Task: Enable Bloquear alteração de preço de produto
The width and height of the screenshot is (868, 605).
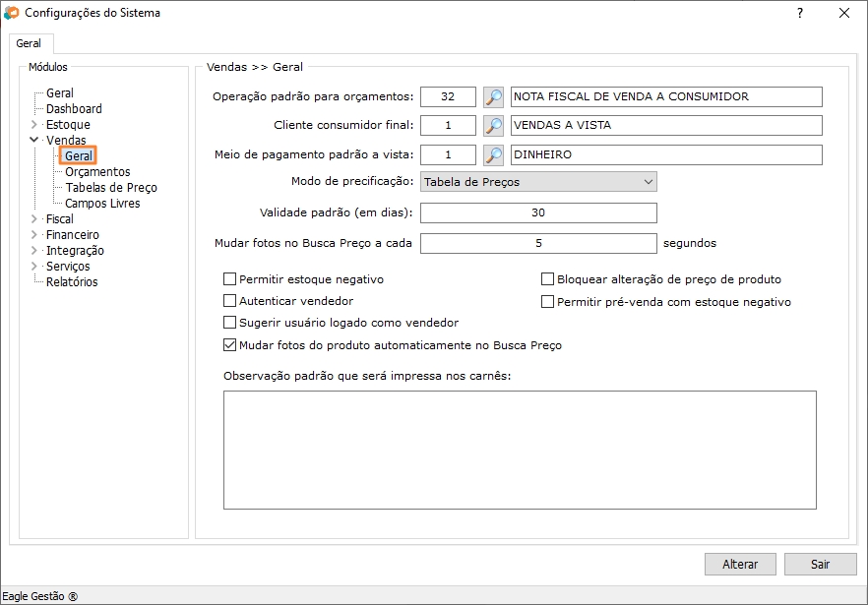Action: pos(548,279)
